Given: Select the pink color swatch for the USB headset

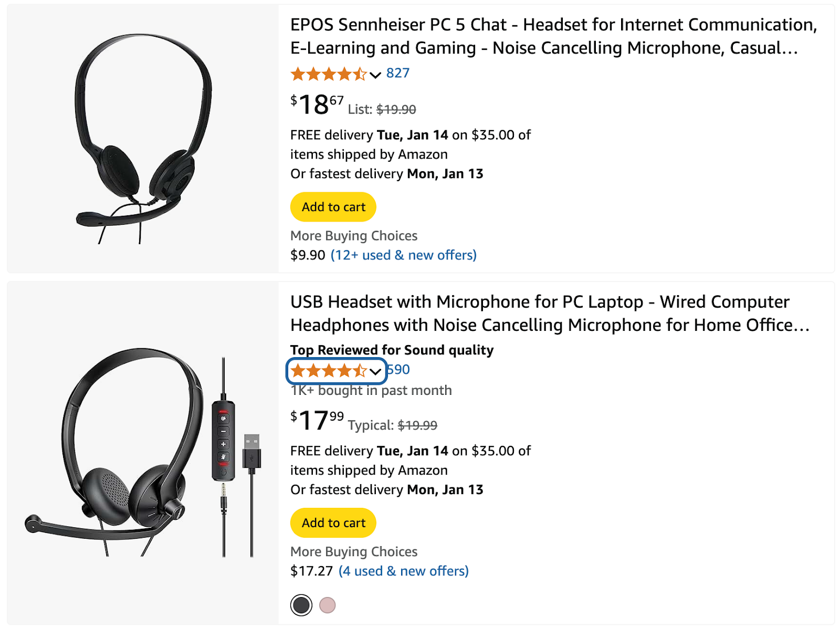Looking at the screenshot, I should point(328,604).
